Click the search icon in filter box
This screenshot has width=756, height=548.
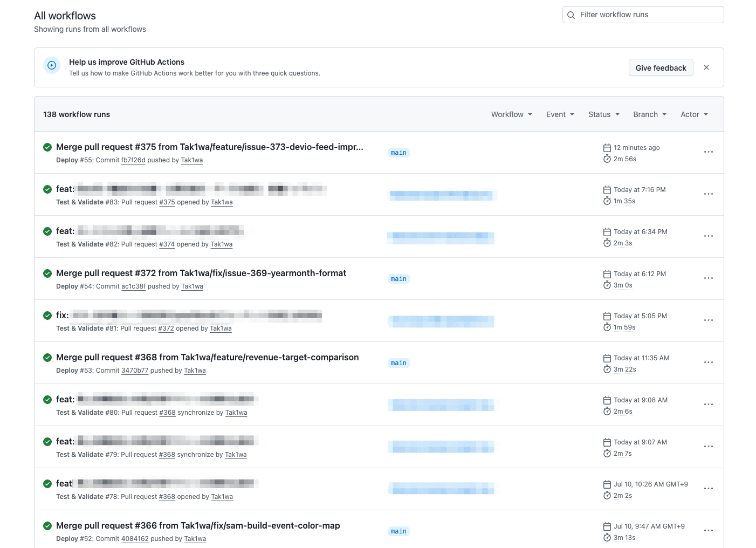(571, 15)
